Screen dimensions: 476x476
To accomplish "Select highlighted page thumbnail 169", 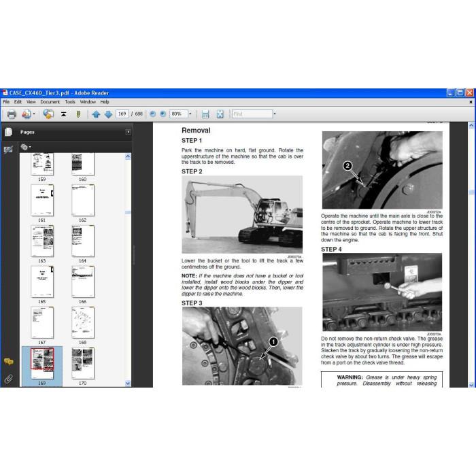I will pyautogui.click(x=42, y=363).
